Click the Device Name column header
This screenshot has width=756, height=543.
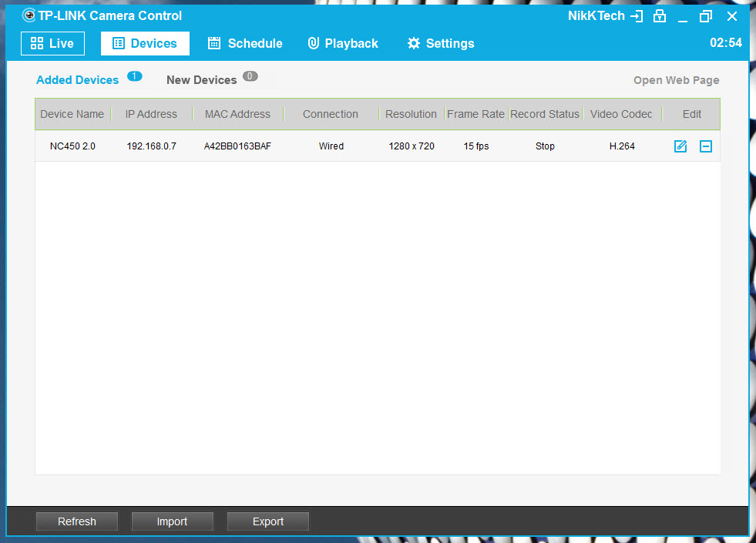tap(72, 114)
